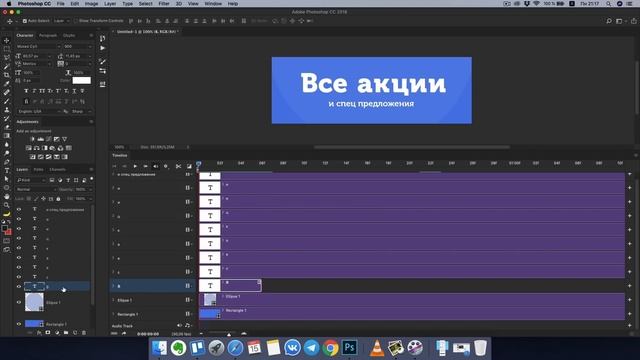This screenshot has height=360, width=640.
Task: Click the scissors Split at Playhead icon
Action: pos(178,166)
